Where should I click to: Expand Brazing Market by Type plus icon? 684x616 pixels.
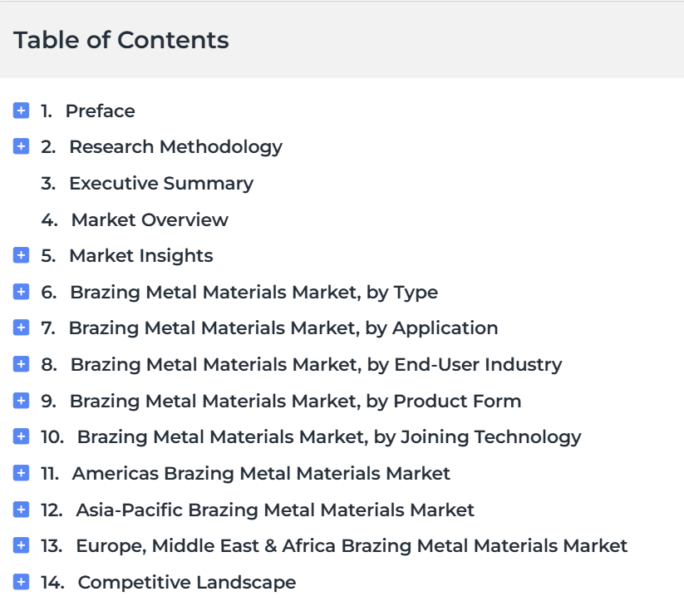[x=21, y=292]
